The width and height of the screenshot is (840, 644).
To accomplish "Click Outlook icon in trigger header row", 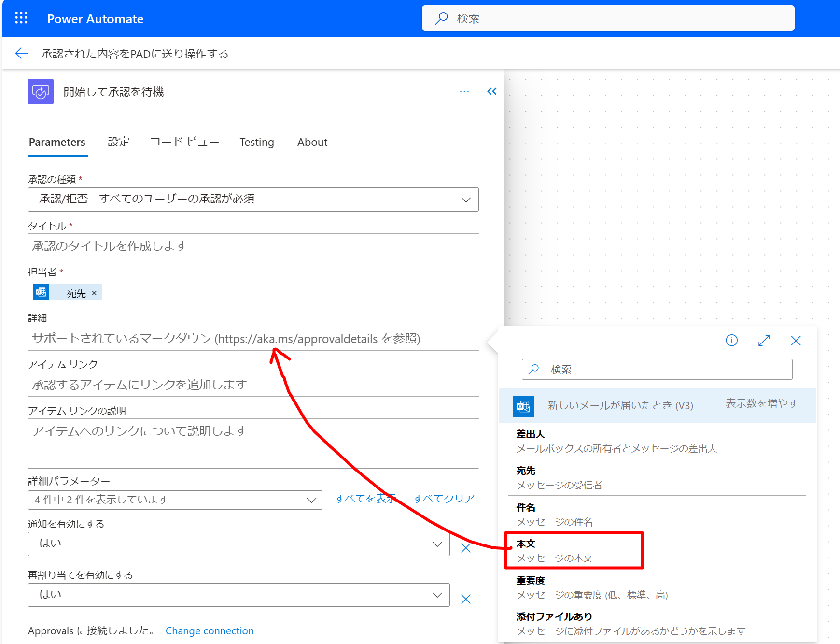I will [523, 406].
